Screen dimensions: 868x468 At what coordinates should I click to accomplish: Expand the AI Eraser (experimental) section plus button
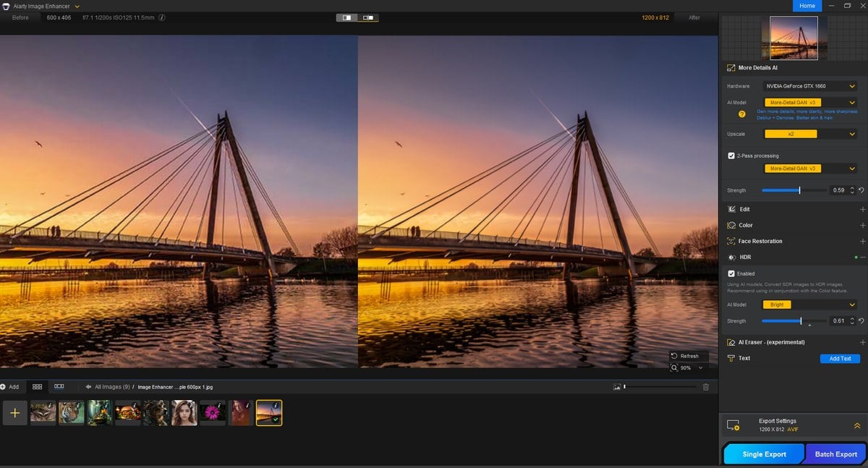862,342
